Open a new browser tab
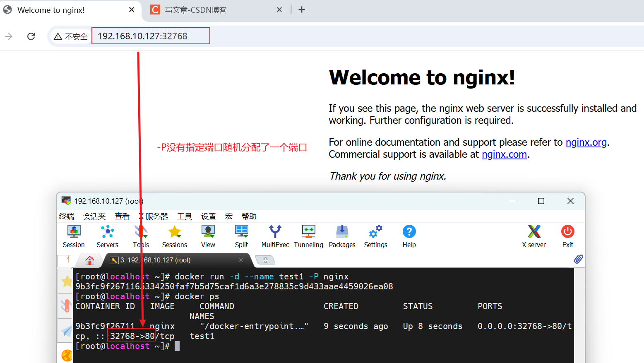 coord(302,10)
